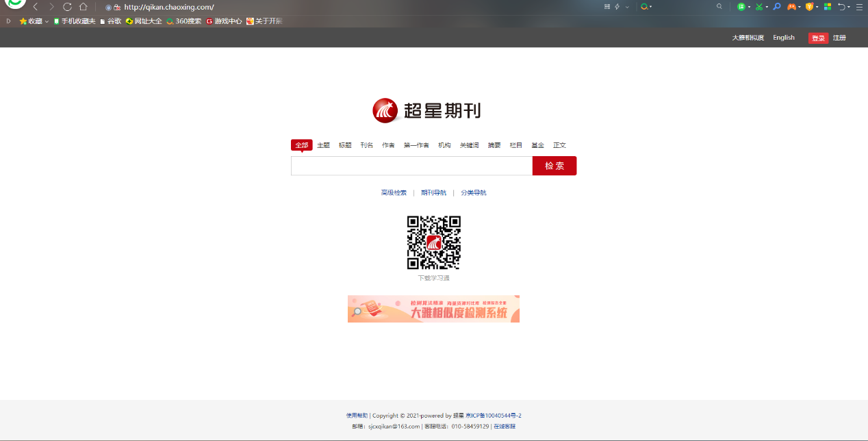Select the 主题 search tab

click(324, 145)
